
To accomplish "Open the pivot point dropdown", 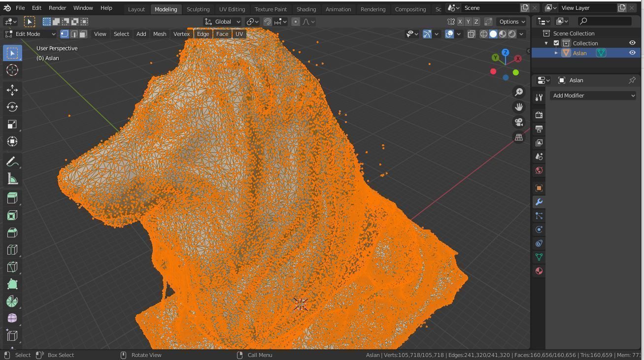I will [x=252, y=22].
